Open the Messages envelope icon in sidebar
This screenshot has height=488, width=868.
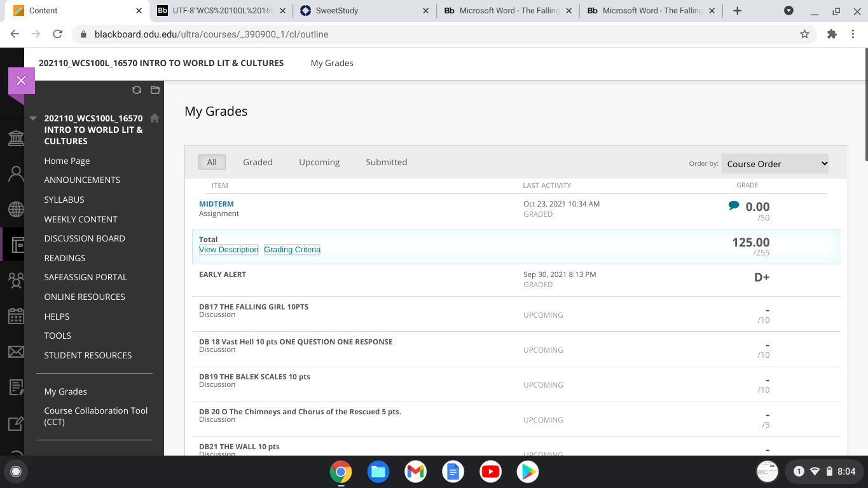pyautogui.click(x=16, y=351)
